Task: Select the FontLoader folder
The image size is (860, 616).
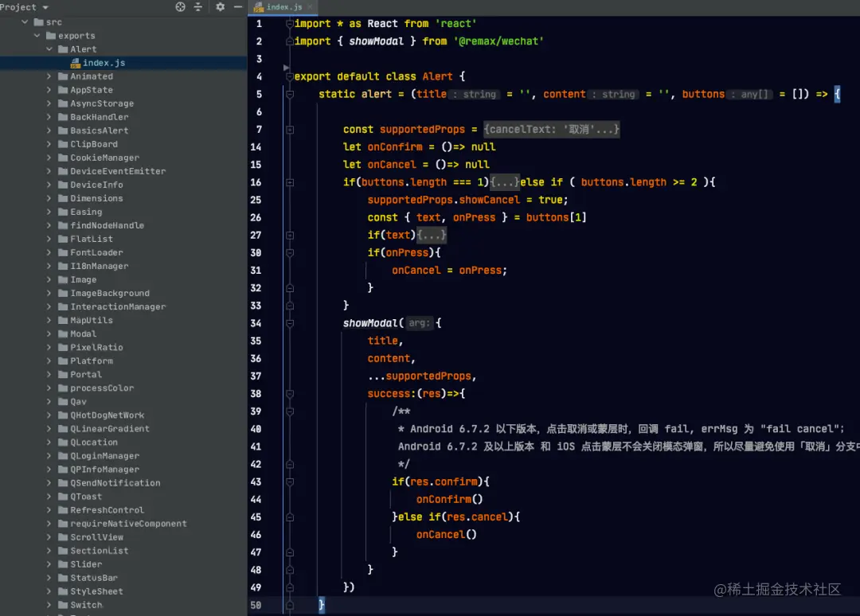Action: [x=96, y=252]
